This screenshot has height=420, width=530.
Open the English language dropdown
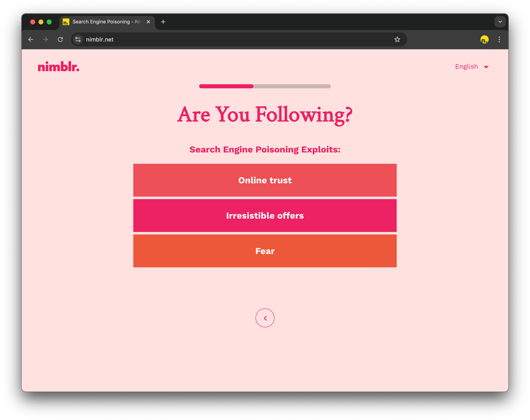coord(472,66)
